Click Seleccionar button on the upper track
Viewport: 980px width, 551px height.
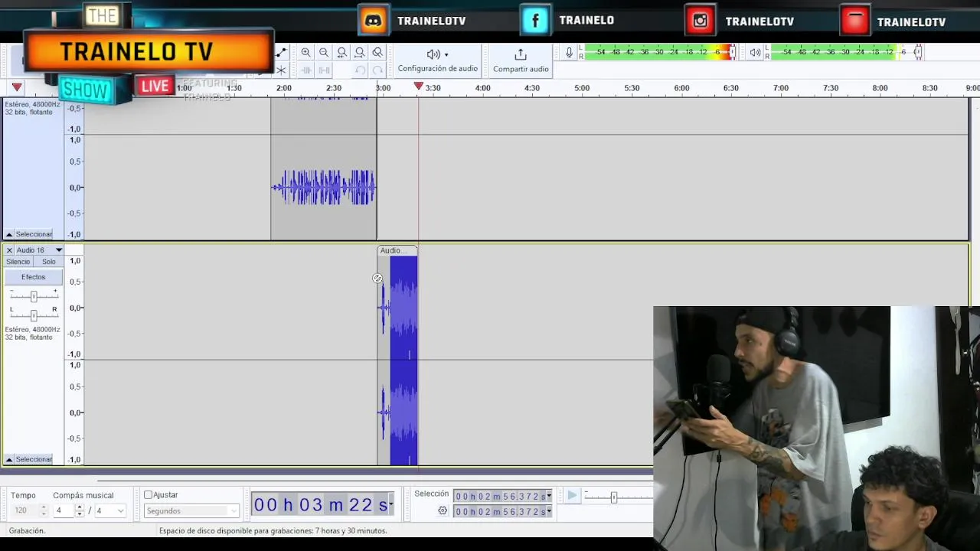pos(34,234)
